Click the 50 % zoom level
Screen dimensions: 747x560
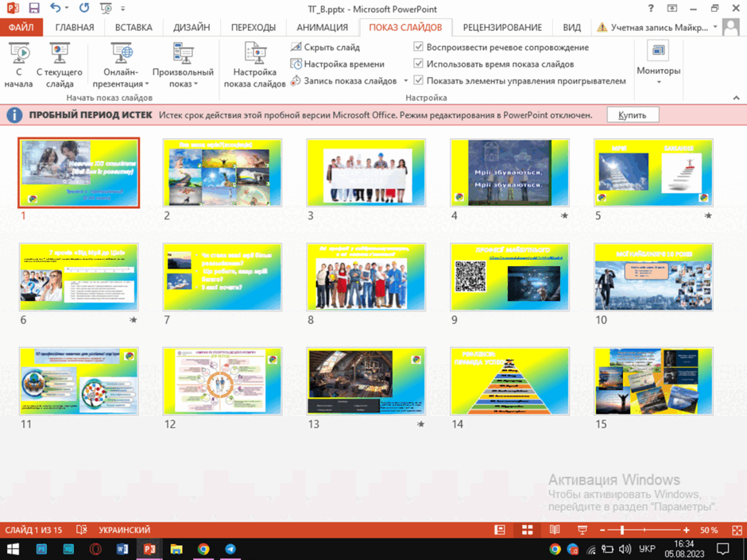coord(709,530)
